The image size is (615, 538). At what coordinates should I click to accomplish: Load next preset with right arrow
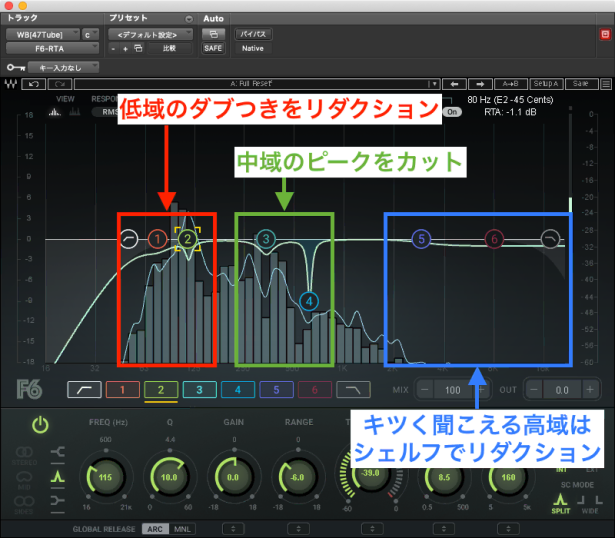[480, 84]
